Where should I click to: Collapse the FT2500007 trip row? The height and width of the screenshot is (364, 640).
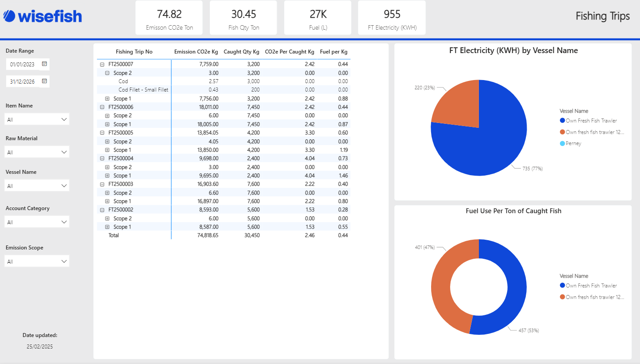[x=102, y=64]
